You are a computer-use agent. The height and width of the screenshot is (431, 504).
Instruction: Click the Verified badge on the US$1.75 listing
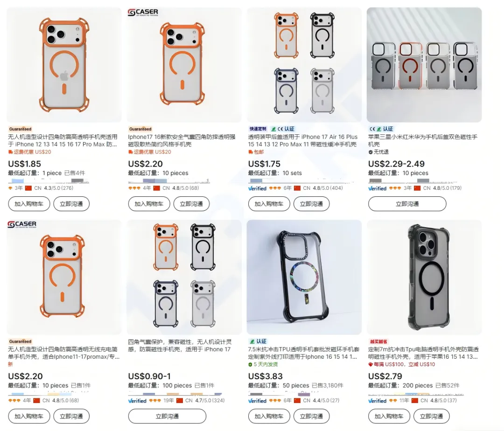point(258,188)
